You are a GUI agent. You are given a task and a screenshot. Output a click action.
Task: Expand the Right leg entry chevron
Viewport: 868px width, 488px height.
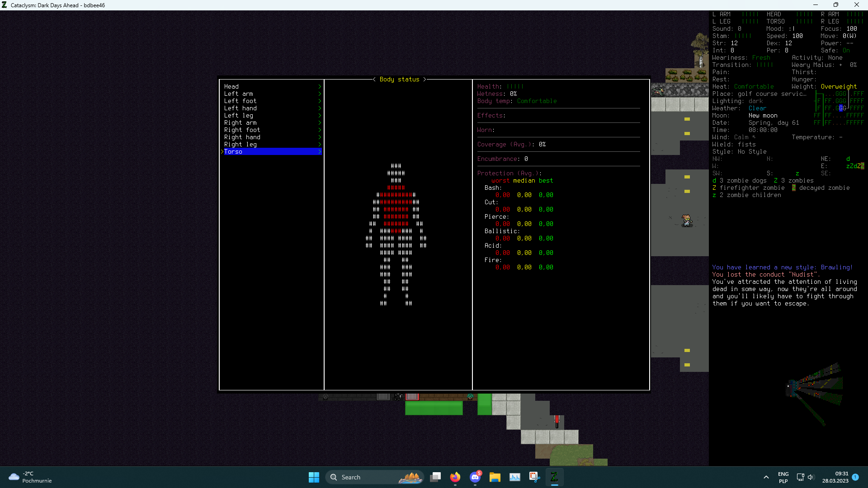[x=320, y=144]
